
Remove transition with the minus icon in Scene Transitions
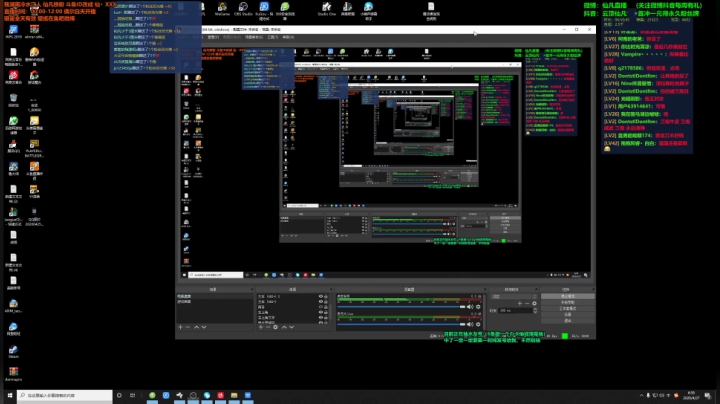tap(527, 303)
